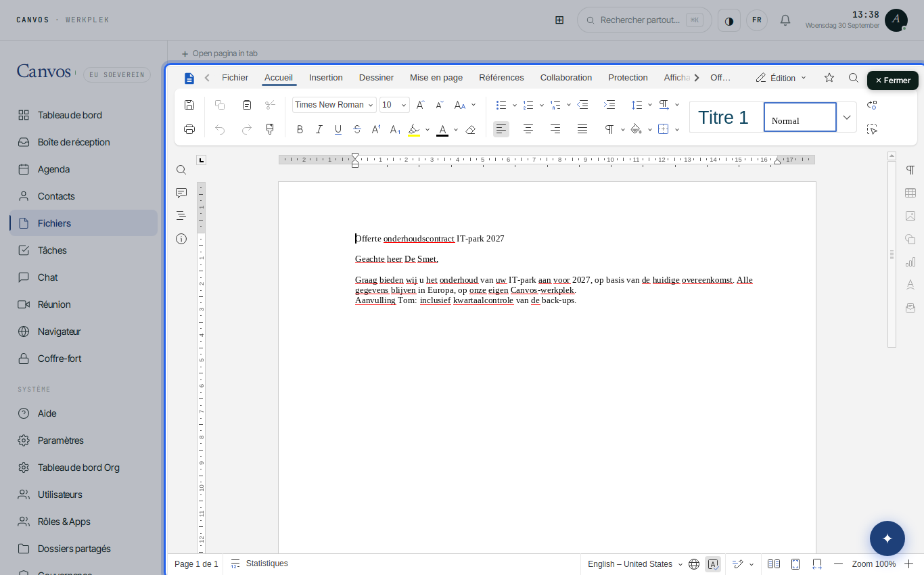Open the Références tab

(x=501, y=78)
